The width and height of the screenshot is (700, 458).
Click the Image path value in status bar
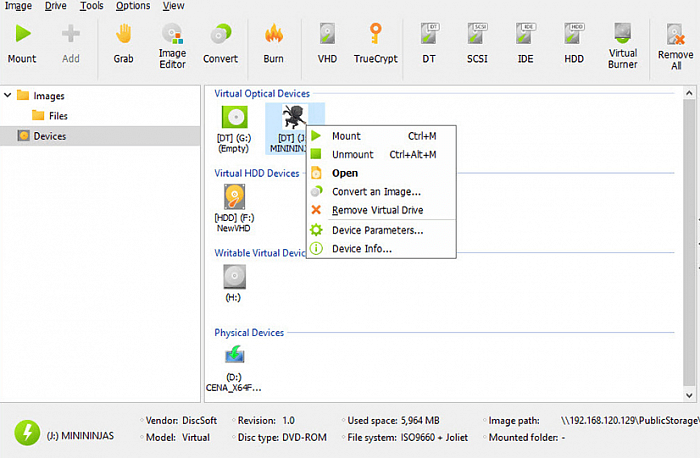tap(630, 421)
